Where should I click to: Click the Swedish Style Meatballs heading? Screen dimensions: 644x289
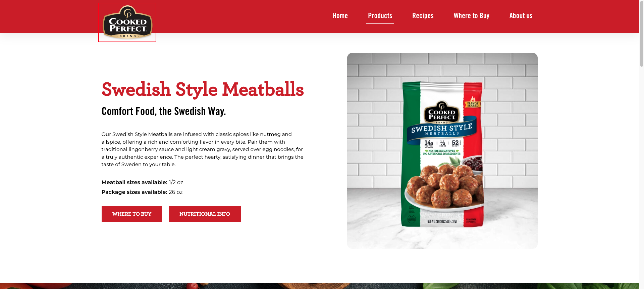click(x=203, y=89)
